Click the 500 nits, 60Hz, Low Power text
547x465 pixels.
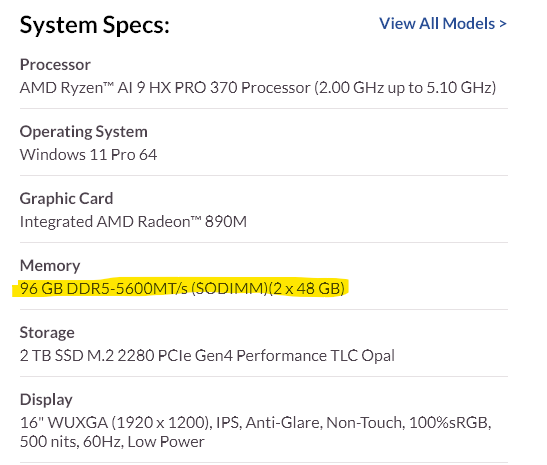coord(112,442)
